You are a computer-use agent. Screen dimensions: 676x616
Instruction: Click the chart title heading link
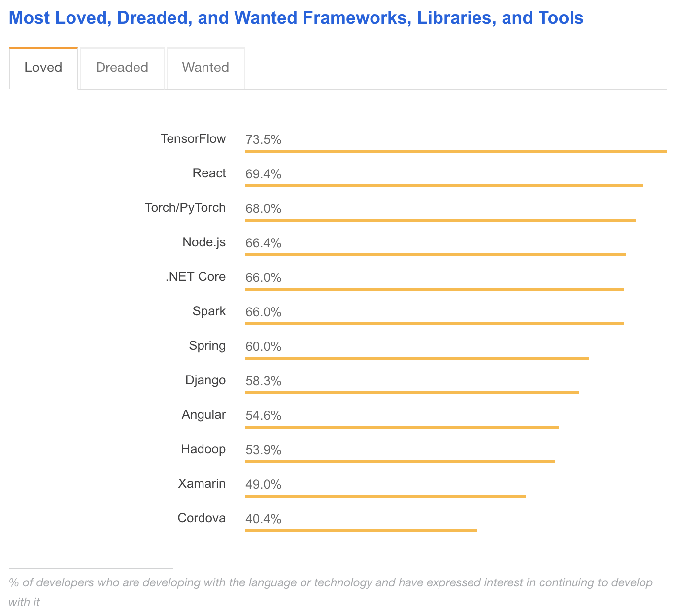(296, 18)
